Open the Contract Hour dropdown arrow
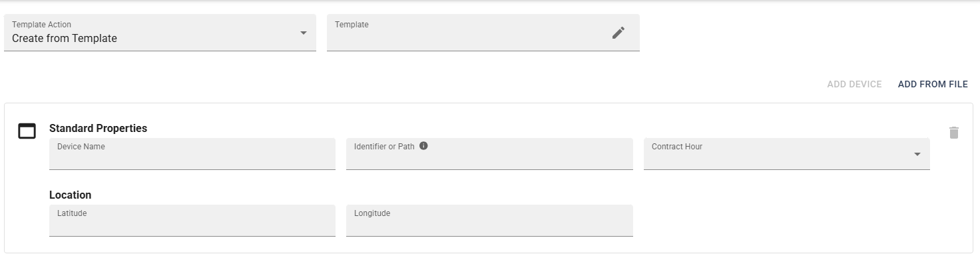 point(917,154)
